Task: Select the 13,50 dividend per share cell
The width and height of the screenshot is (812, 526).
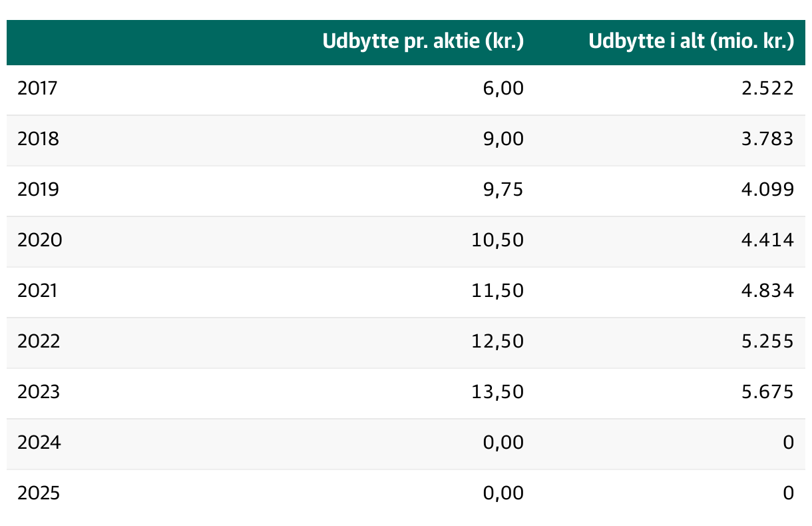Action: point(498,392)
